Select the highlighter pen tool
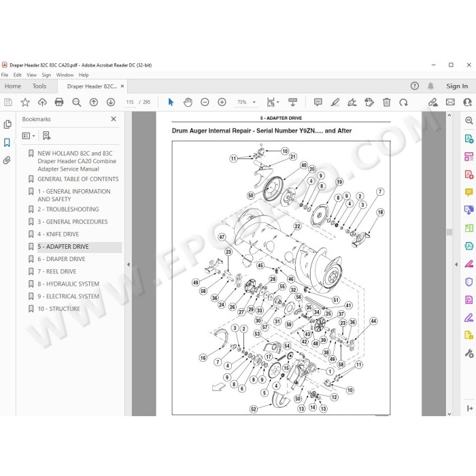The width and height of the screenshot is (476, 476). click(x=335, y=102)
